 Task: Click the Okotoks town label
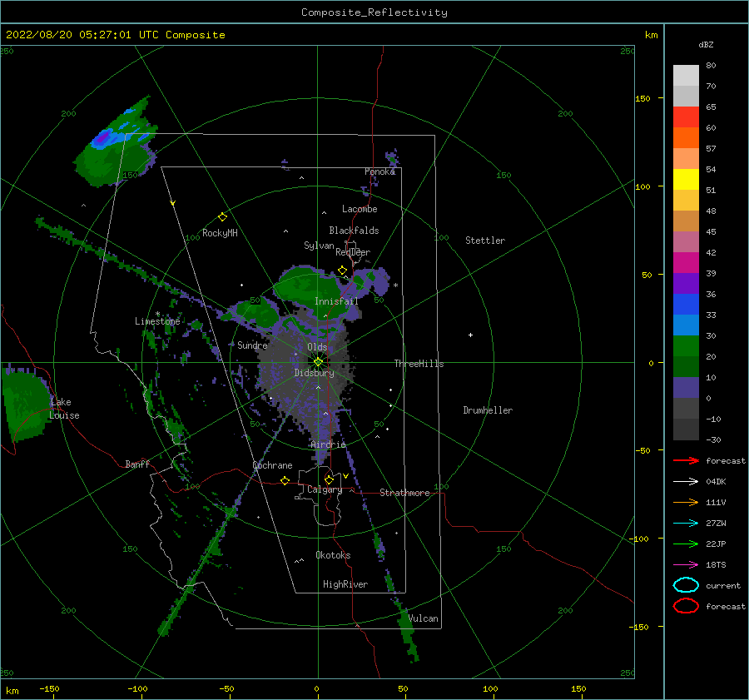click(333, 554)
